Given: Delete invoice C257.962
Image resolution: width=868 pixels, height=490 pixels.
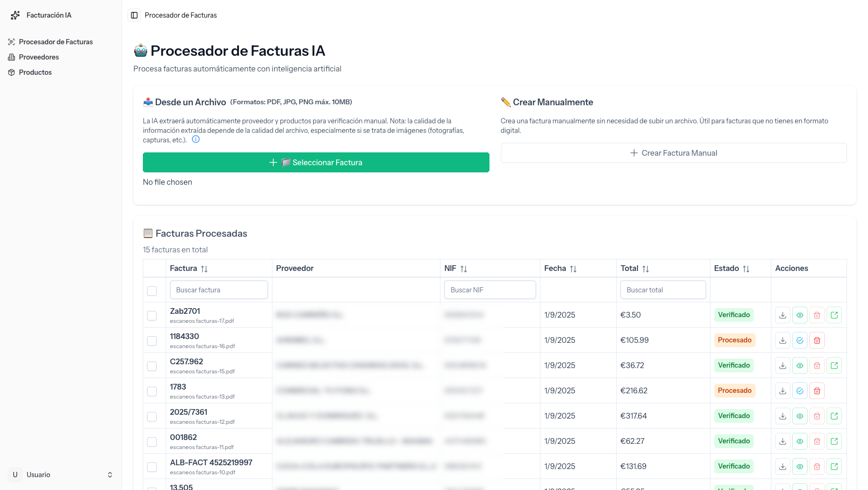Looking at the screenshot, I should tap(817, 366).
